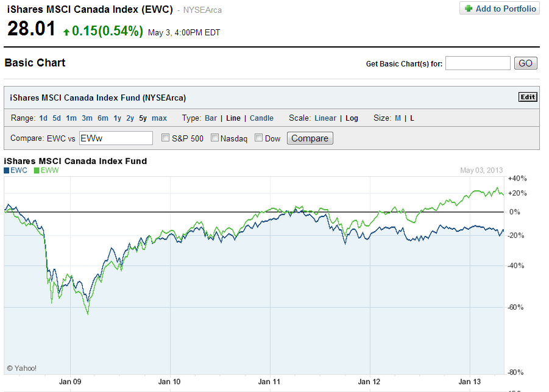Screen dimensions: 549x392
Task: Select chart size L
Action: [412, 118]
